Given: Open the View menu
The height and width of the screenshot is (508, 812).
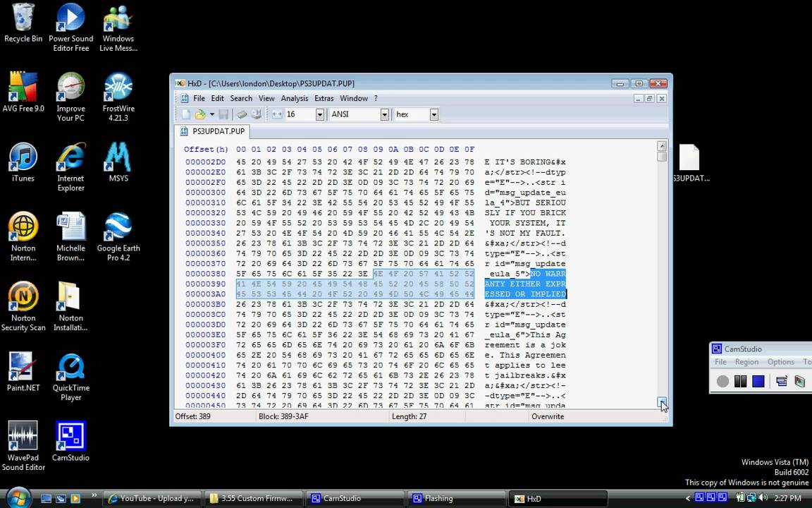Looking at the screenshot, I should coord(266,99).
